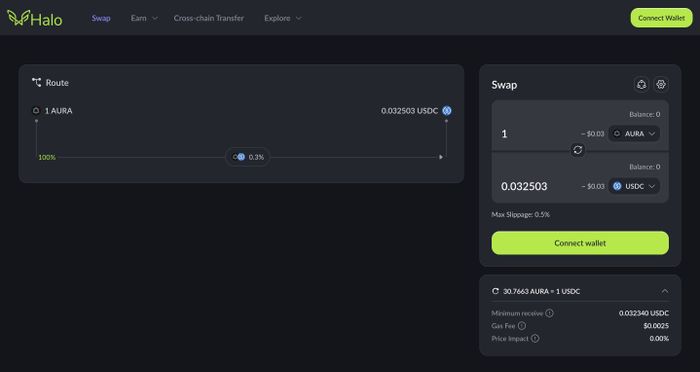Open the AURA token selector dropdown
The image size is (700, 372).
(634, 134)
